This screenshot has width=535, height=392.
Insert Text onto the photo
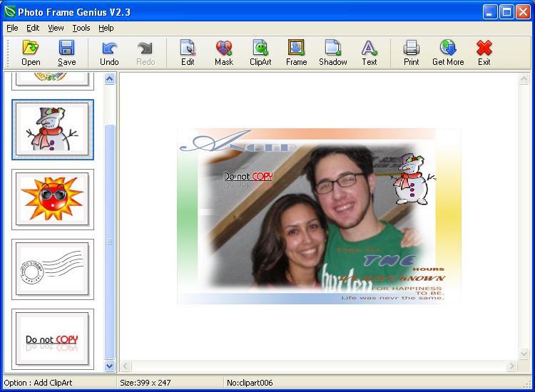coord(370,53)
